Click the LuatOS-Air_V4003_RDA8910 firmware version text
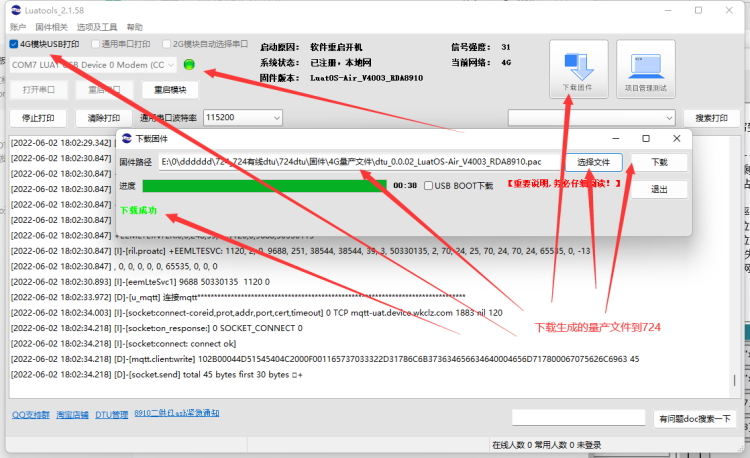The height and width of the screenshot is (458, 750). (366, 78)
